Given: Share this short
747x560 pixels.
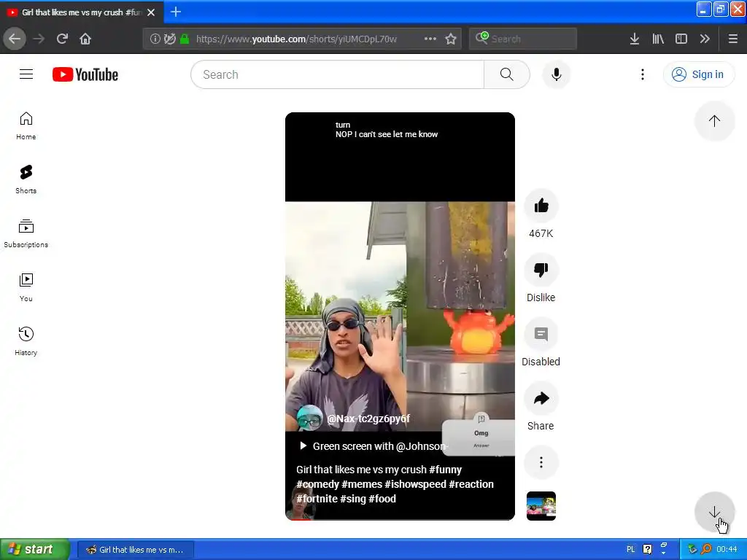Looking at the screenshot, I should tap(541, 399).
